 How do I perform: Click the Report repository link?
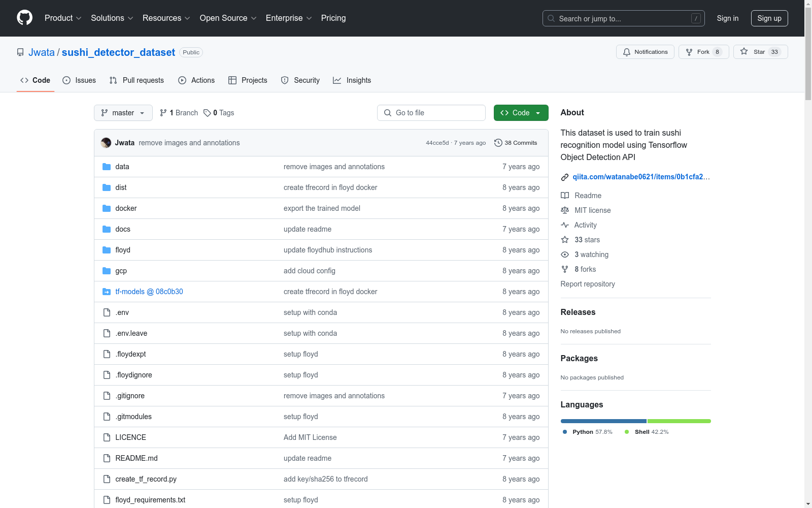[588, 284]
